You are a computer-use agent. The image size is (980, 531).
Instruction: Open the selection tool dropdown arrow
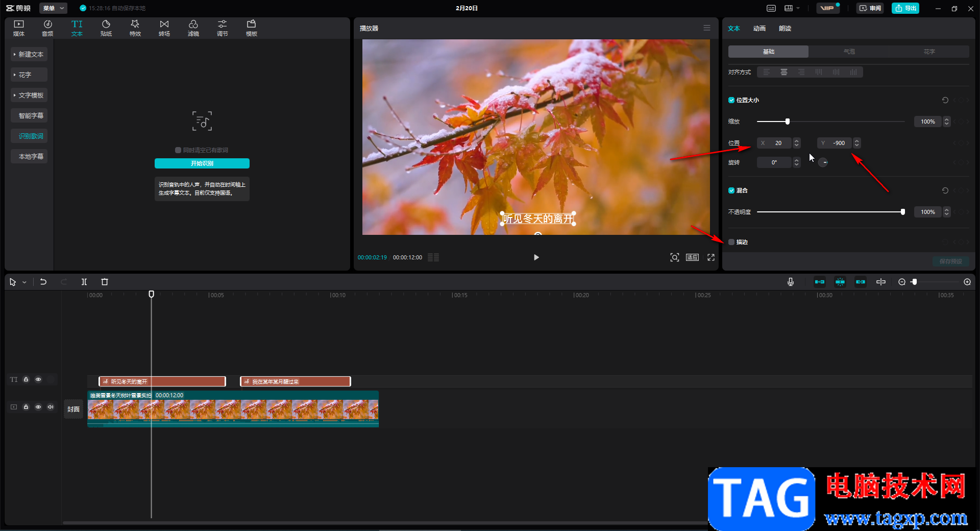pyautogui.click(x=24, y=282)
